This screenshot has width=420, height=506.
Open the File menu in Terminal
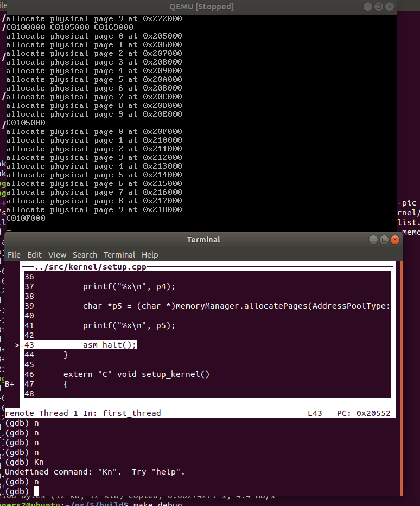pyautogui.click(x=14, y=255)
